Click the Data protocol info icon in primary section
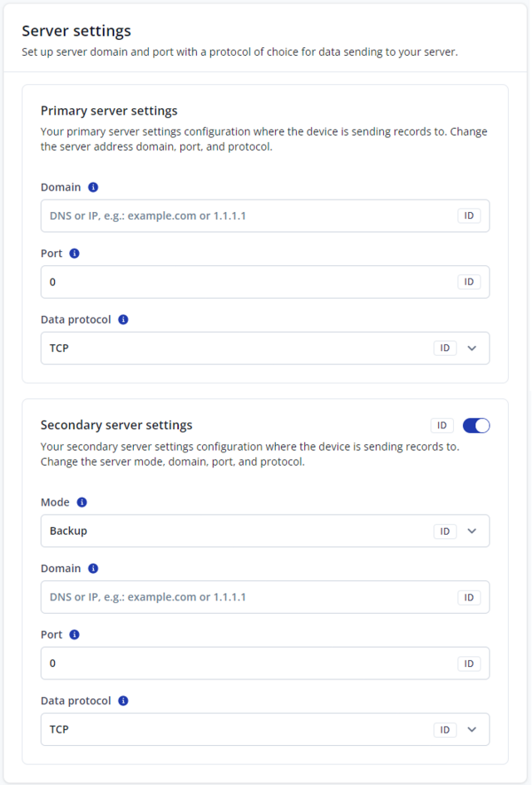 [x=123, y=319]
